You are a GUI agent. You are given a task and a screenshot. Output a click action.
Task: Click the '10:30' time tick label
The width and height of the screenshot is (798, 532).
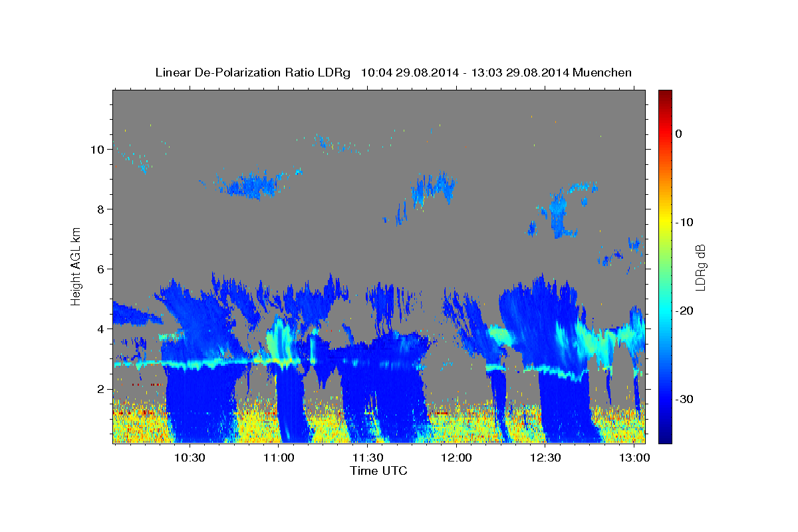tap(190, 458)
